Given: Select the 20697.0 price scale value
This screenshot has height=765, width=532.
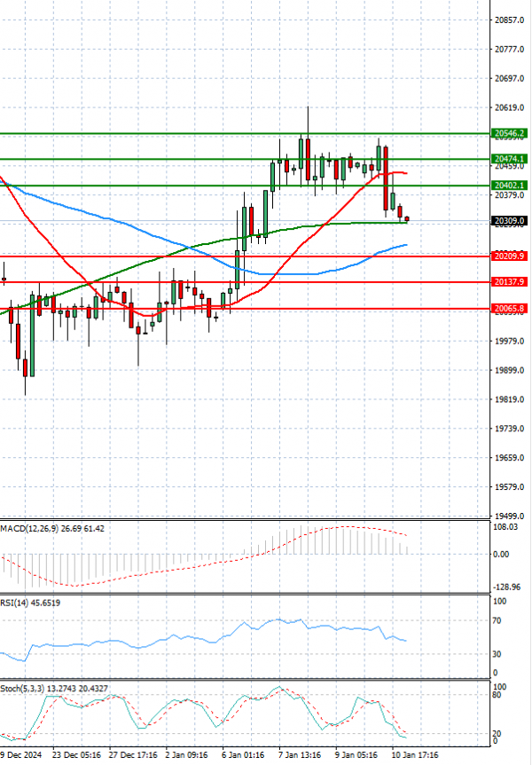Looking at the screenshot, I should tap(509, 79).
